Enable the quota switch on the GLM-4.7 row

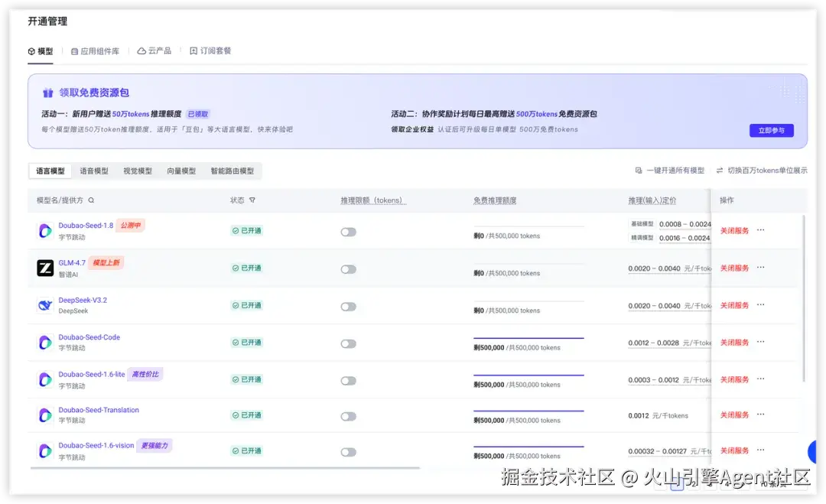tap(349, 268)
